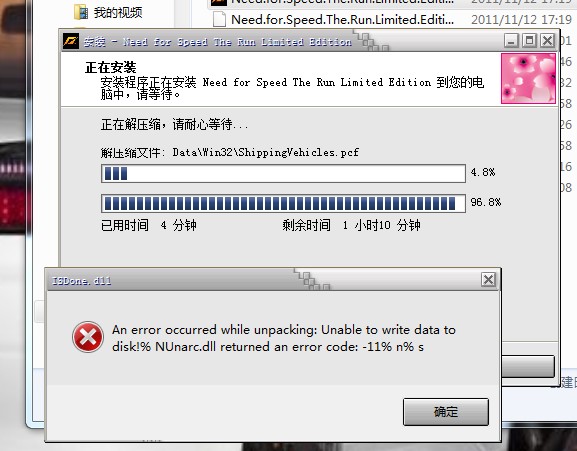Image resolution: width=577 pixels, height=451 pixels.
Task: Click the red error icon
Action: 88,337
